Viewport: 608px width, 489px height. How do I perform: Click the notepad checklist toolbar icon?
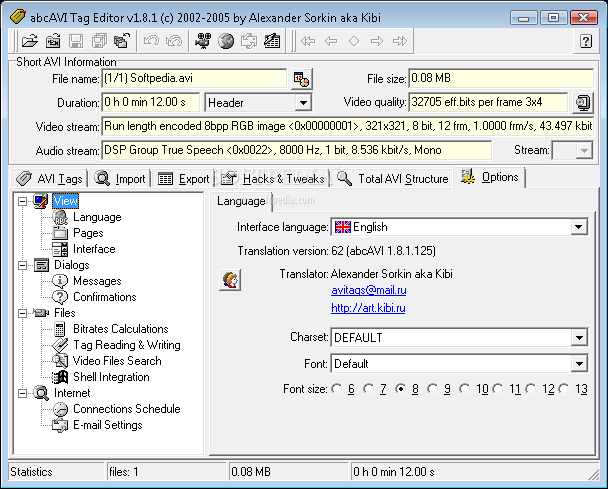pos(272,41)
